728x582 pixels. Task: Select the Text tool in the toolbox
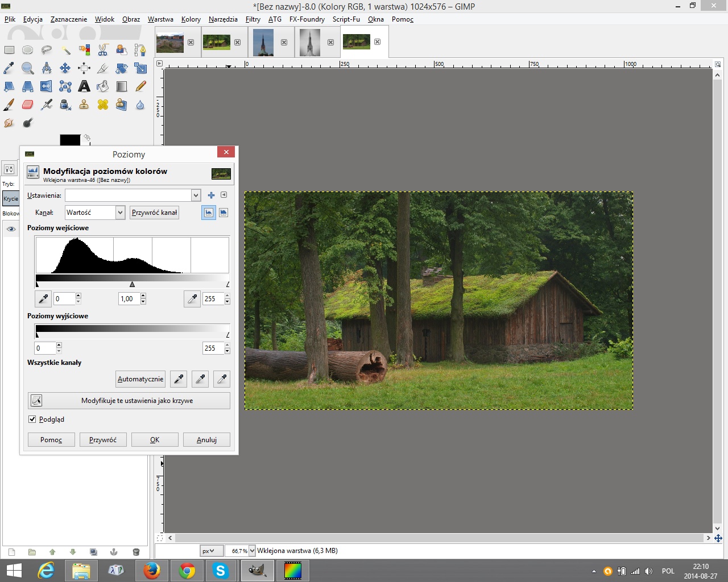click(84, 86)
